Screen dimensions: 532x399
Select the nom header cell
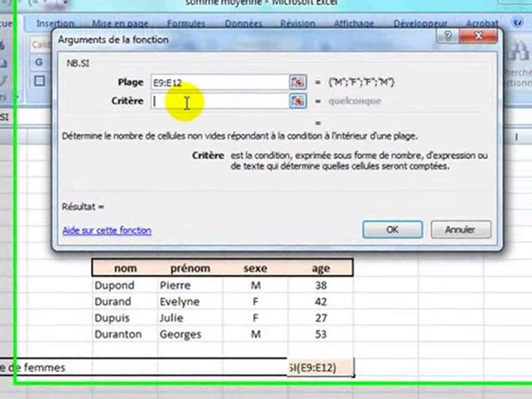[x=125, y=268]
